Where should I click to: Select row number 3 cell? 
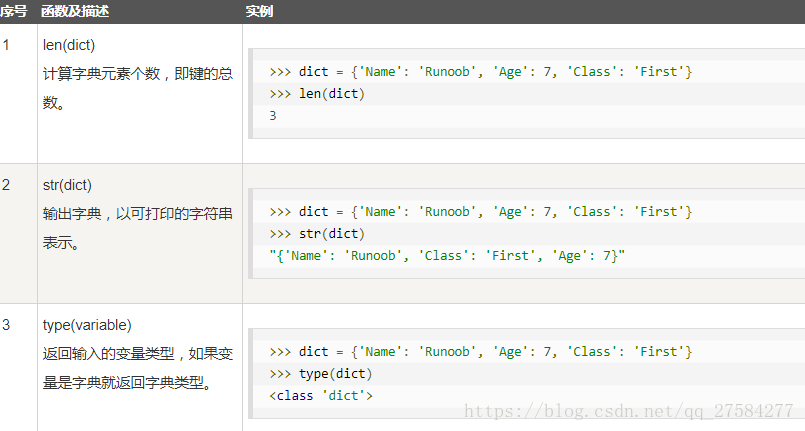[x=6, y=325]
